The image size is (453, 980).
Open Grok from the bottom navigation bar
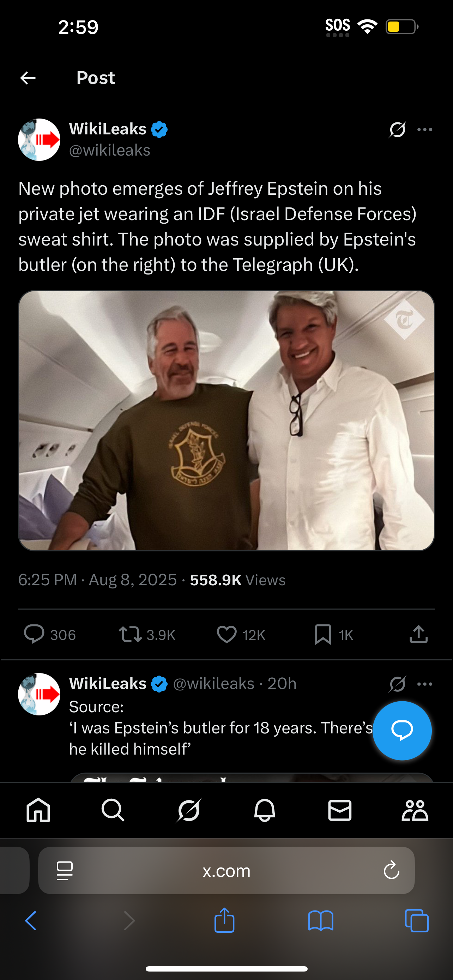click(189, 810)
